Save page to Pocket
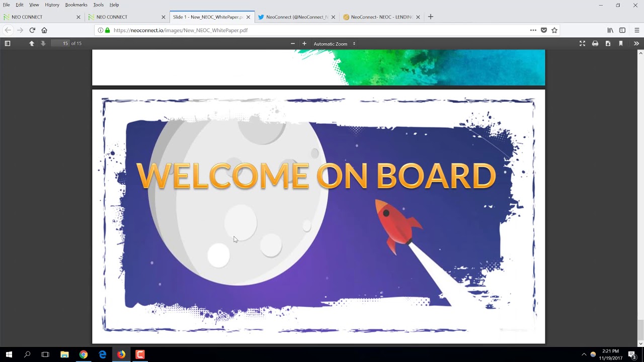Image resolution: width=644 pixels, height=362 pixels. click(544, 30)
